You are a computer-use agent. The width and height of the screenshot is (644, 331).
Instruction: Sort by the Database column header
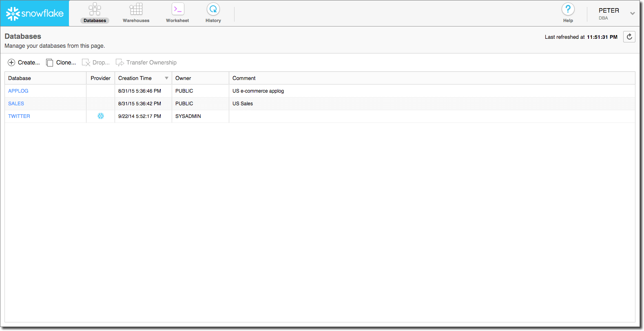[45, 78]
